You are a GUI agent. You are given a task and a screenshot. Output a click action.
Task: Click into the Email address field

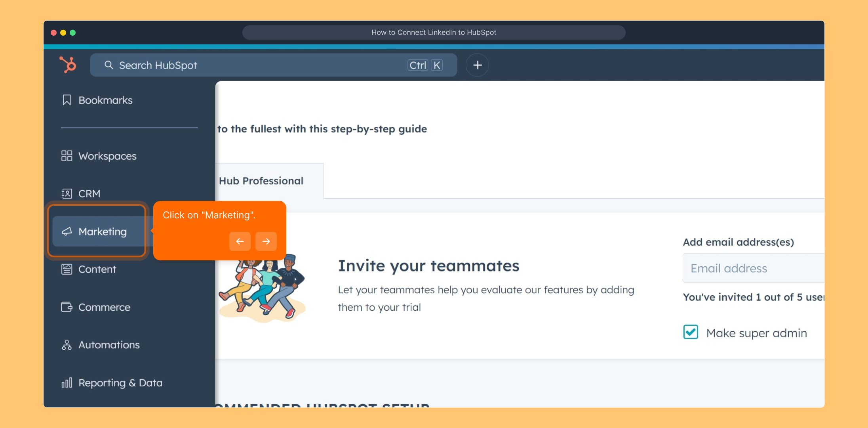click(752, 268)
